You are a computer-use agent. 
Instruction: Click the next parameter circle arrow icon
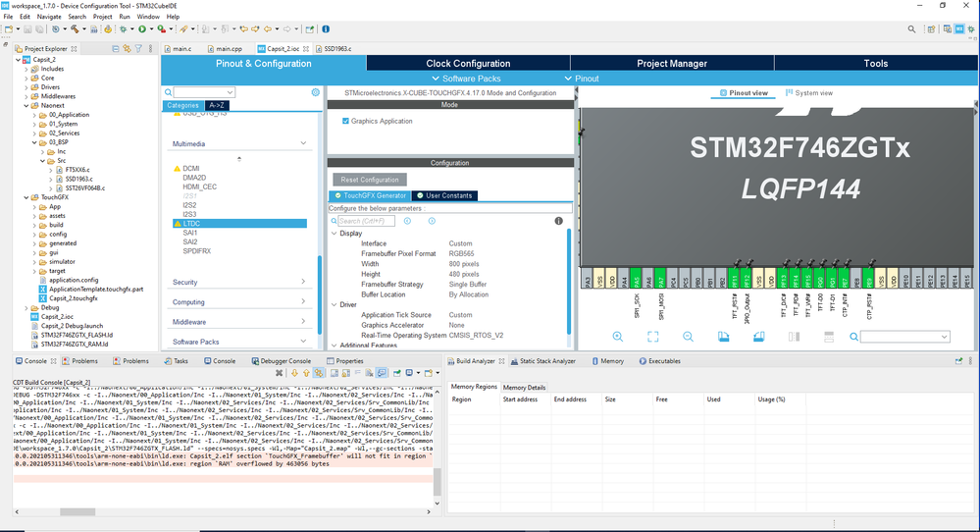tap(432, 221)
